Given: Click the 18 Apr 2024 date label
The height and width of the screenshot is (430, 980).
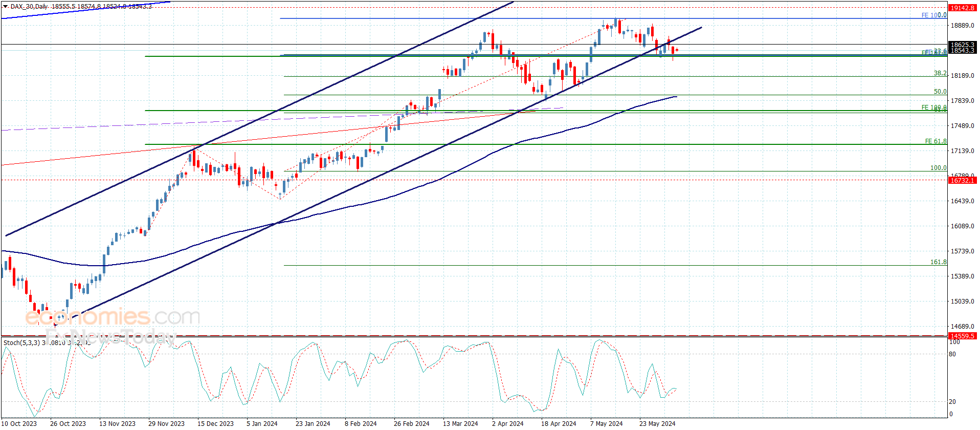Looking at the screenshot, I should 559,423.
